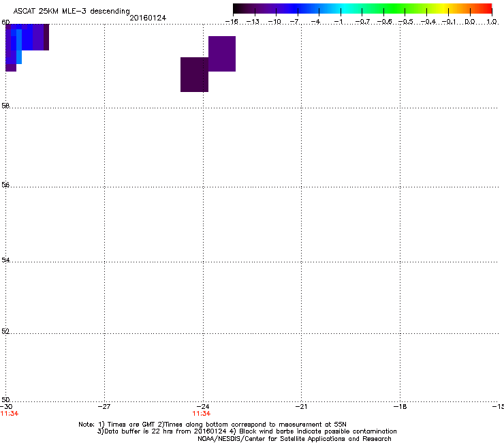
Task: Click the latitude label 56
Action: (5, 185)
